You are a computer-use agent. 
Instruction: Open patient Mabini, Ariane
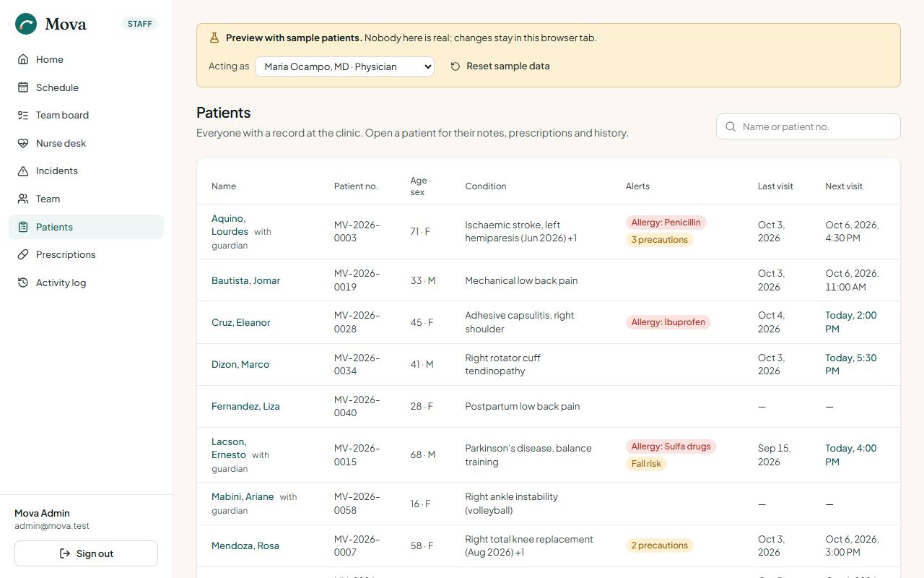(x=243, y=496)
